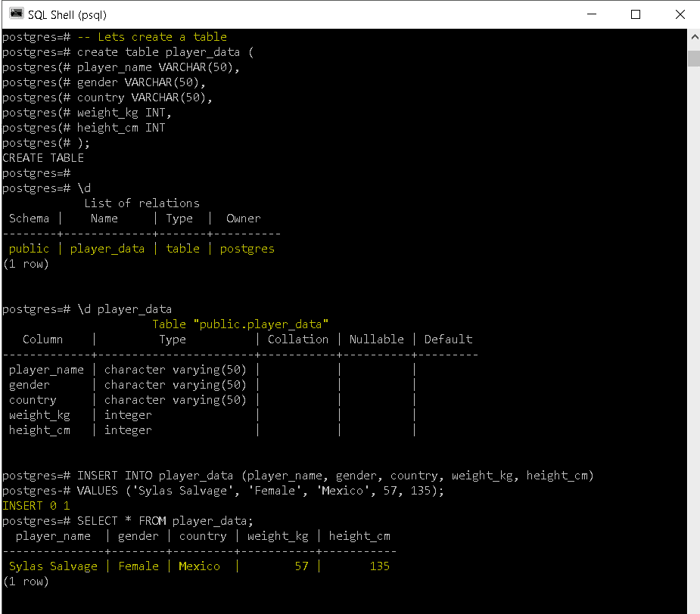
Task: Click the yellow INSERT 0 1 status text
Action: point(35,505)
